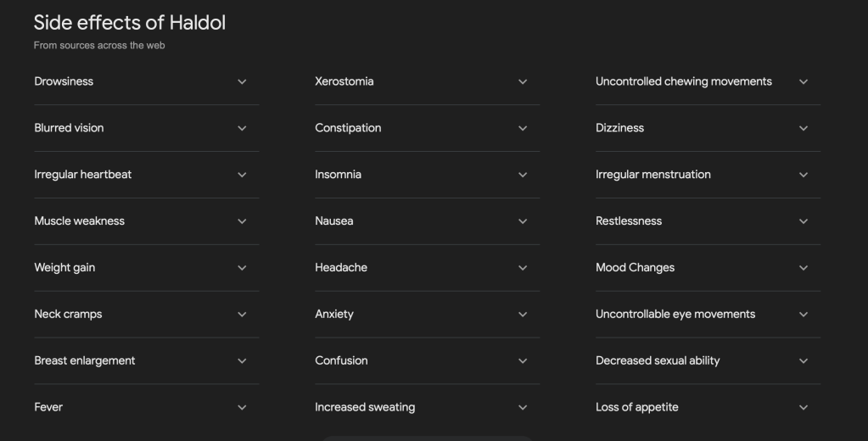The image size is (868, 441).
Task: Click the chevron for Muscle weakness
Action: [x=242, y=222]
